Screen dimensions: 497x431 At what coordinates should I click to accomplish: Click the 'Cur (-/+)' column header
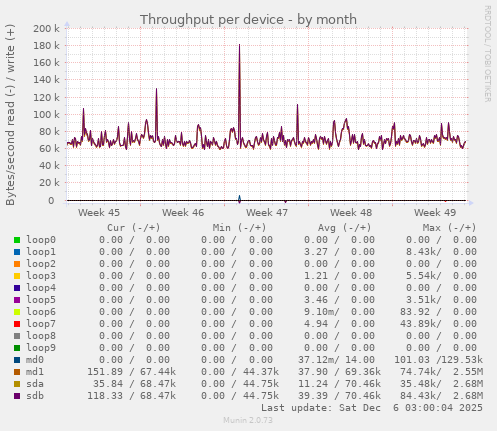134,228
